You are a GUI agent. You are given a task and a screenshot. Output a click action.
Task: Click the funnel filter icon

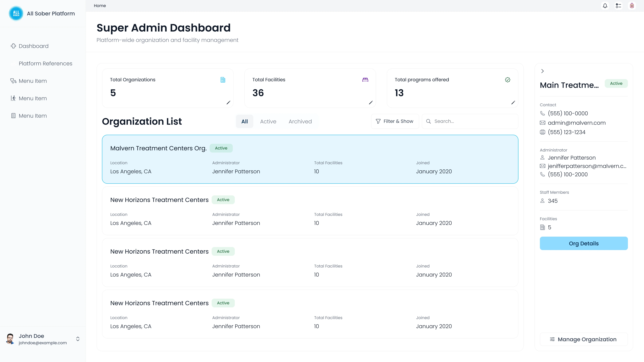(x=378, y=121)
